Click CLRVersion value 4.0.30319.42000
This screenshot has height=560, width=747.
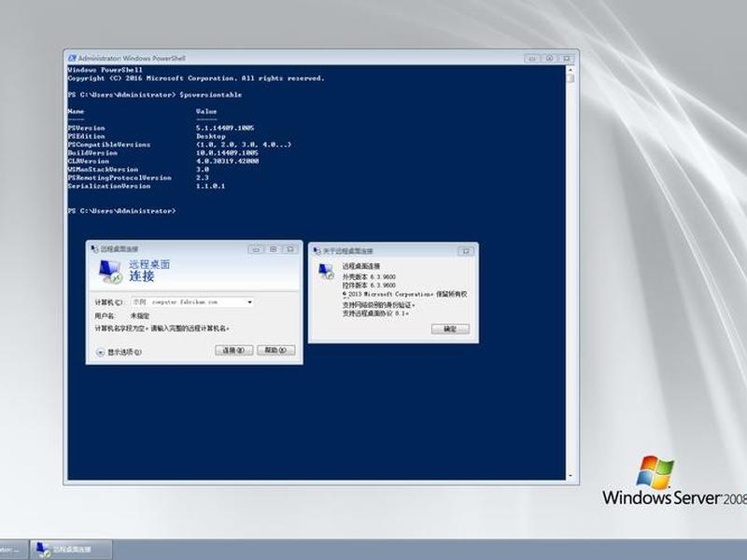coord(227,161)
